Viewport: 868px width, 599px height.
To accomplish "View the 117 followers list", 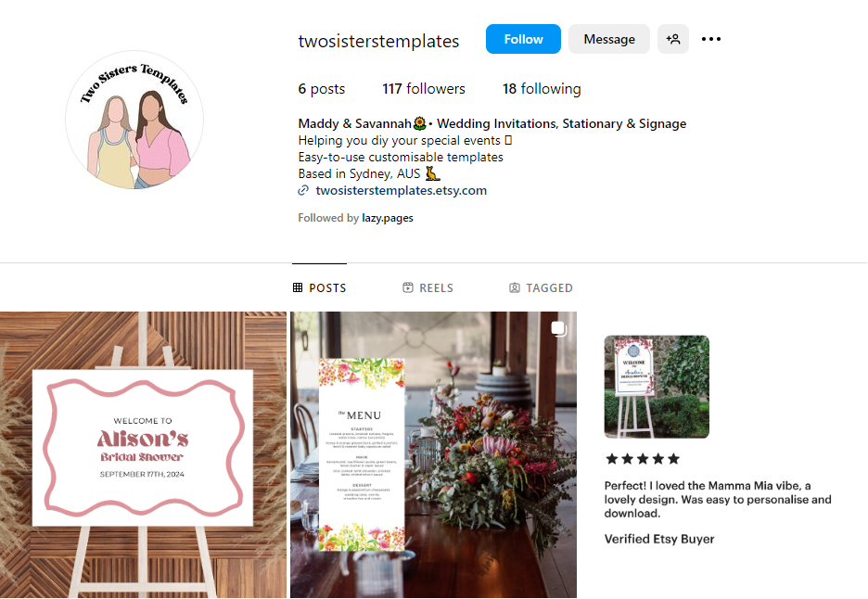I will point(424,89).
